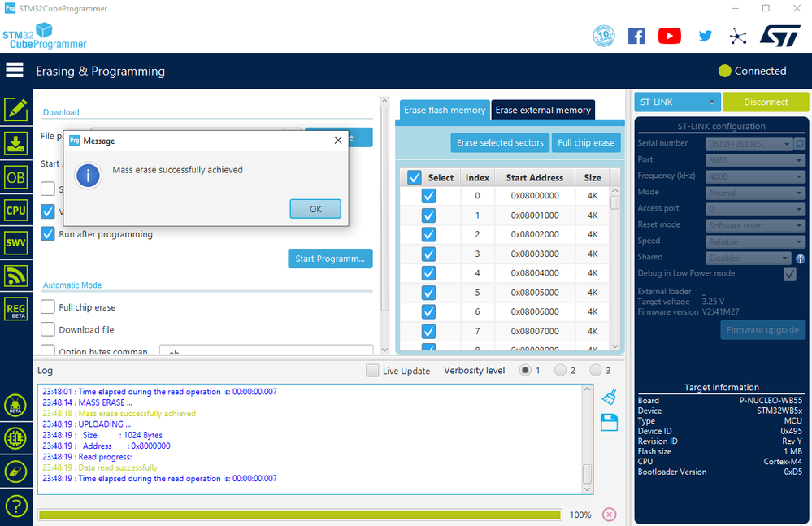Switch to Erase external memory tab
812x526 pixels.
[543, 110]
